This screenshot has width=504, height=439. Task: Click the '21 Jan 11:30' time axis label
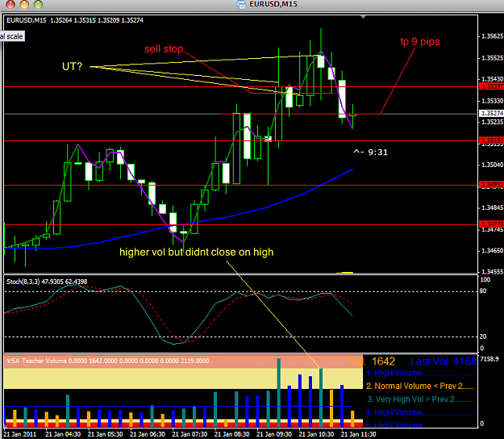pos(358,434)
